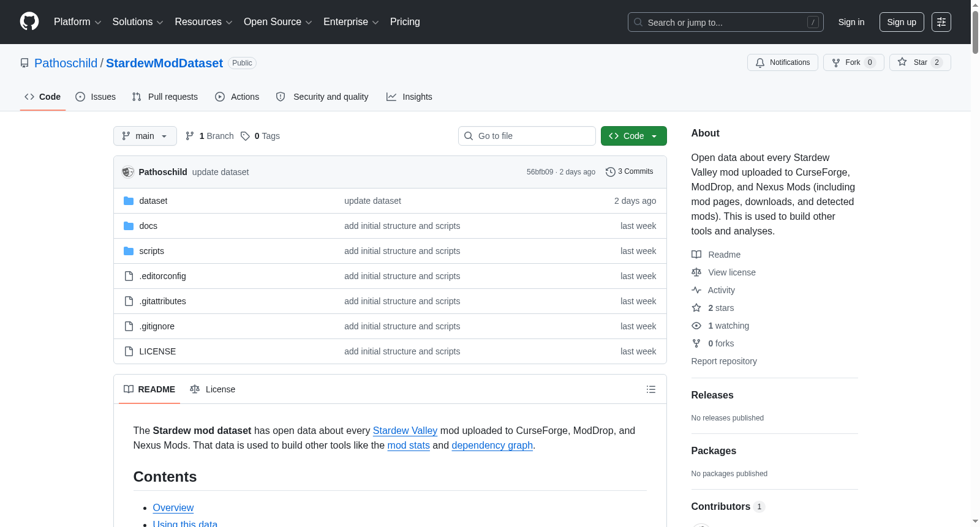Image resolution: width=980 pixels, height=527 pixels.
Task: Open the README outline list icon
Action: [x=651, y=389]
